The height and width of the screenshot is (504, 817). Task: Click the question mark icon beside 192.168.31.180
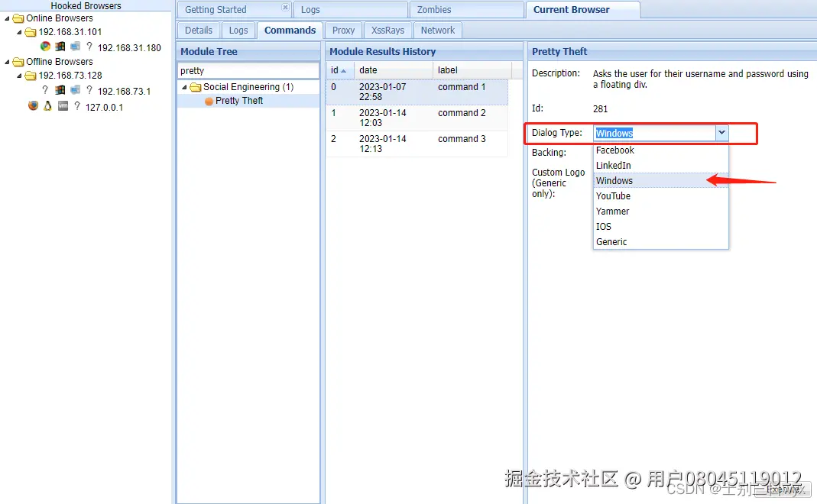[x=89, y=47]
